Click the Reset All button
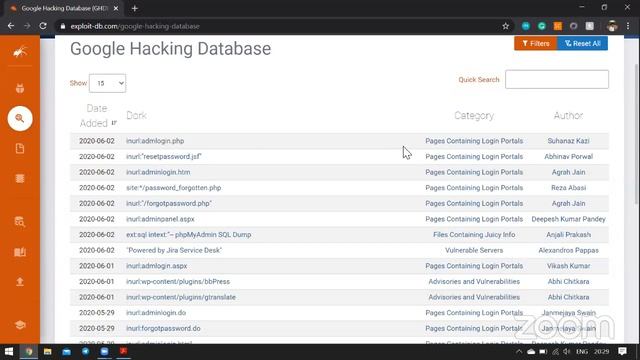640x360 pixels. tap(582, 43)
